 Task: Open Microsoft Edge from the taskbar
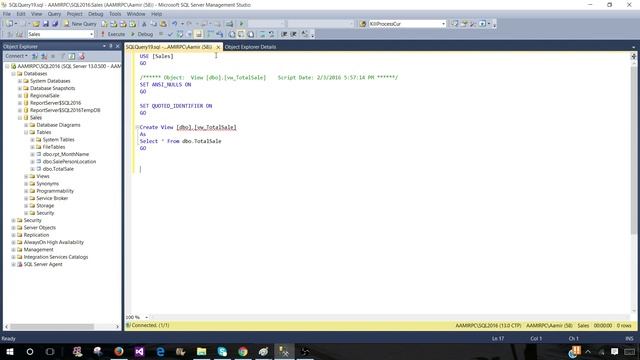[x=160, y=351]
